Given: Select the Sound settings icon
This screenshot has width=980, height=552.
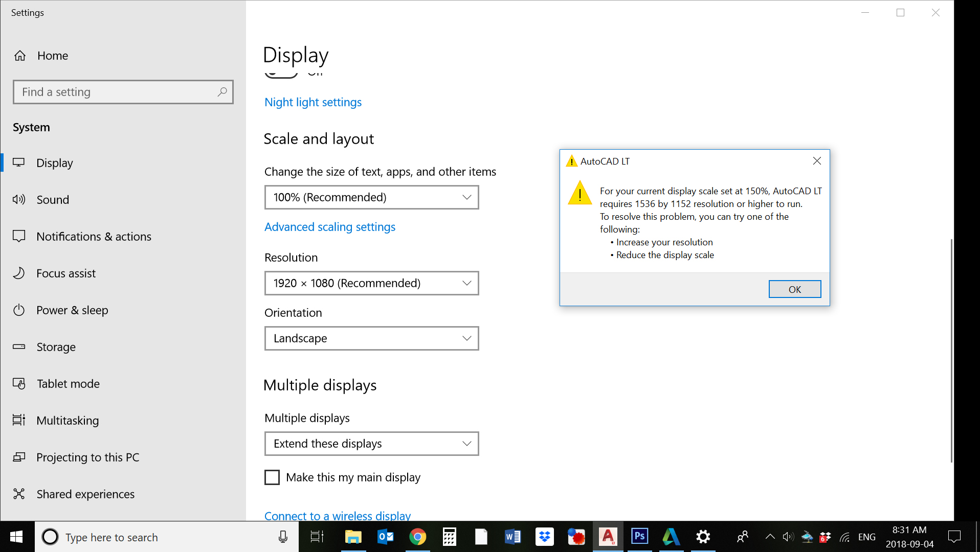Looking at the screenshot, I should tap(19, 199).
